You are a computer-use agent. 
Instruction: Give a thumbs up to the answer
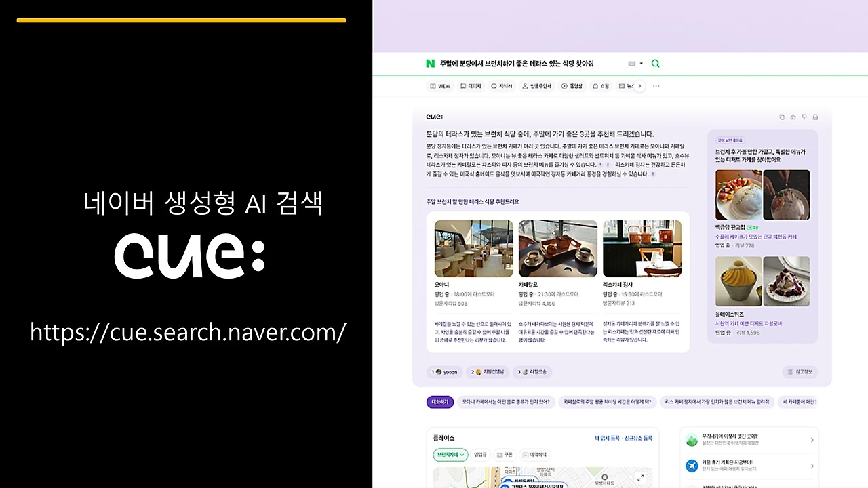pyautogui.click(x=793, y=117)
